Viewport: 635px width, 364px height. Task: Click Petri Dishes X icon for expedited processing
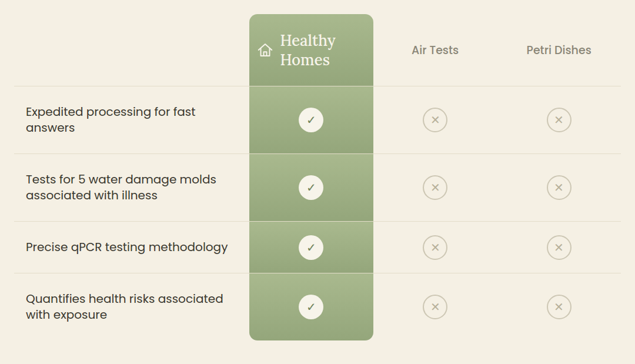click(x=559, y=120)
